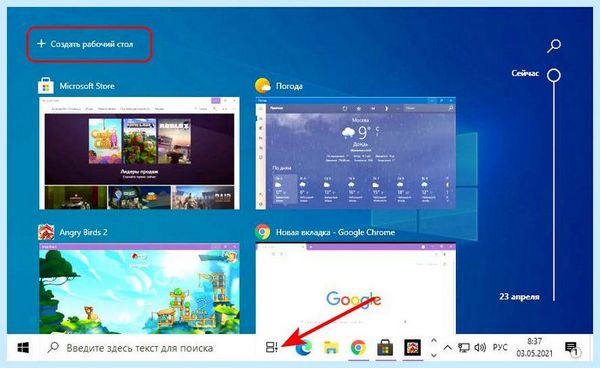This screenshot has width=600, height=368.
Task: Open the volume speaker tray icon
Action: (480, 347)
